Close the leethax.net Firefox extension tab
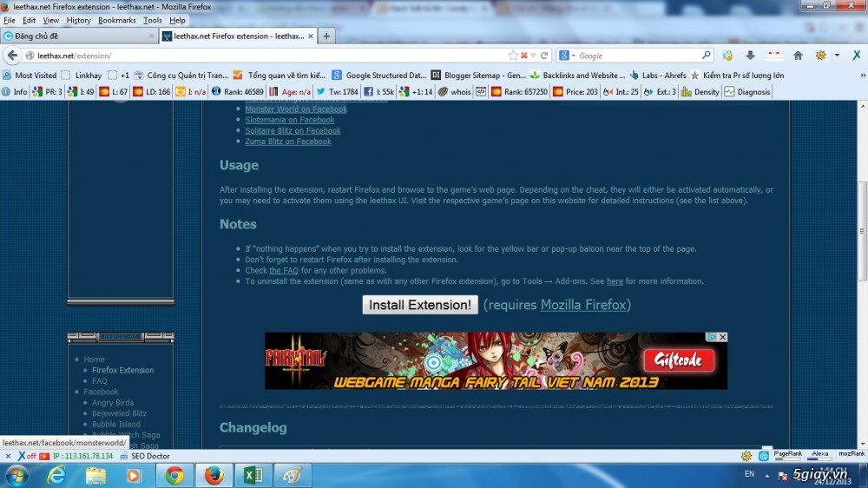The height and width of the screenshot is (488, 868). click(311, 36)
